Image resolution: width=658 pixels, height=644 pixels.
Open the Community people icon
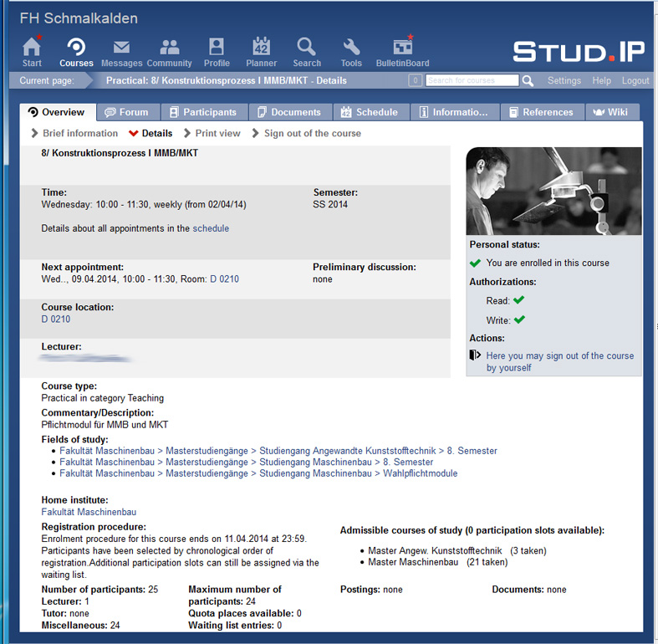pos(170,47)
